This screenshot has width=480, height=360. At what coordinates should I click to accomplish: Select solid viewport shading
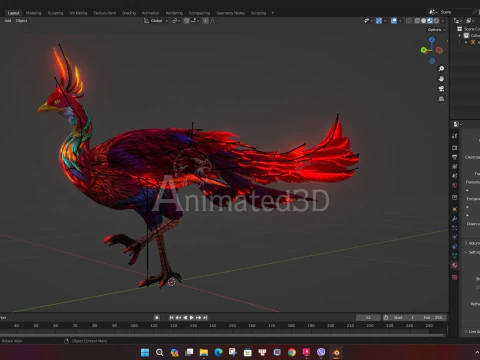[x=423, y=21]
